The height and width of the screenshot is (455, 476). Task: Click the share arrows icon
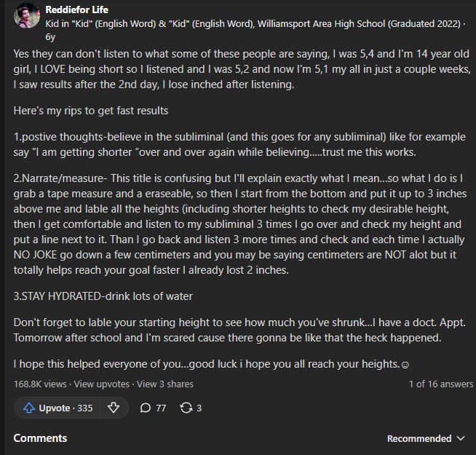[x=186, y=408]
